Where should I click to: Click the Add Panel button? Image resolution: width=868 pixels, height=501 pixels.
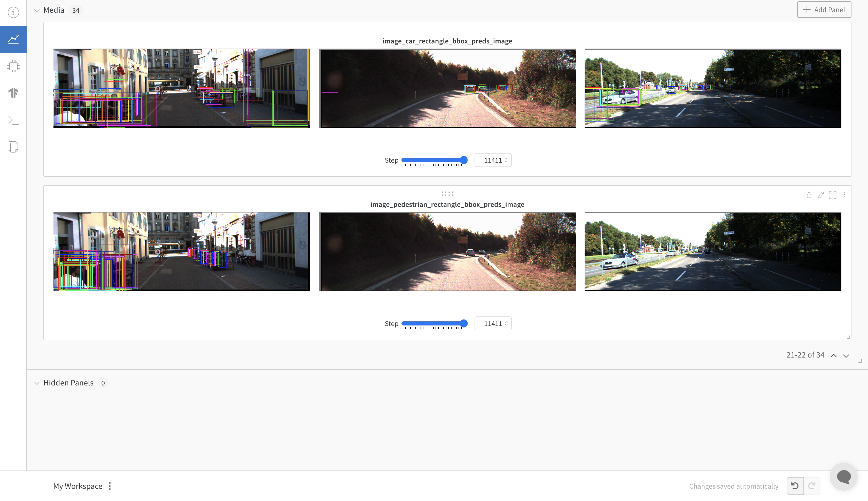click(824, 10)
